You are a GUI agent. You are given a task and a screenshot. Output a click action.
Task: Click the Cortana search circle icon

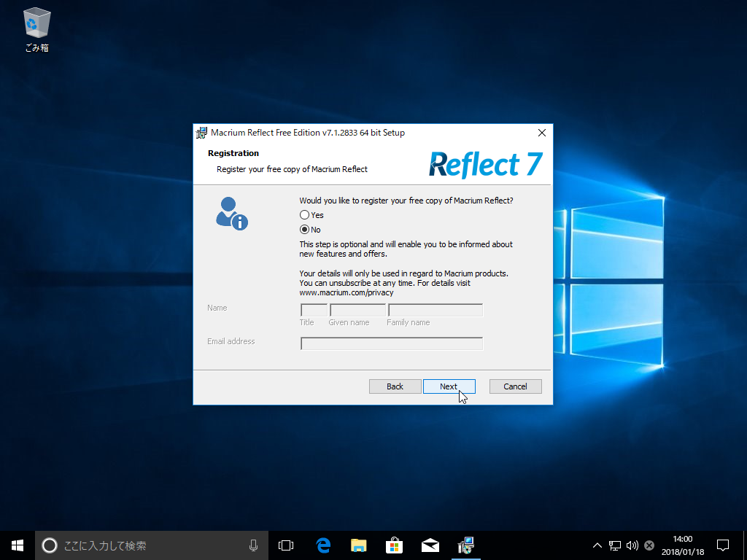(50, 545)
